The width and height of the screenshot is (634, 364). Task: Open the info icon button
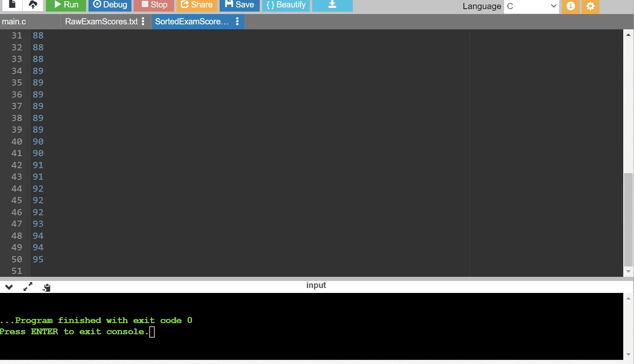571,6
